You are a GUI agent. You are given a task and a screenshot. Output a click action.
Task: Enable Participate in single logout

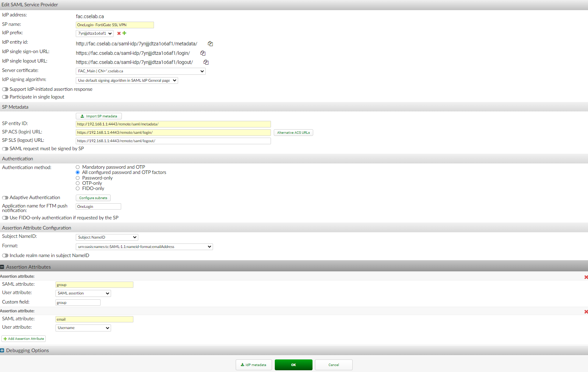(5, 97)
